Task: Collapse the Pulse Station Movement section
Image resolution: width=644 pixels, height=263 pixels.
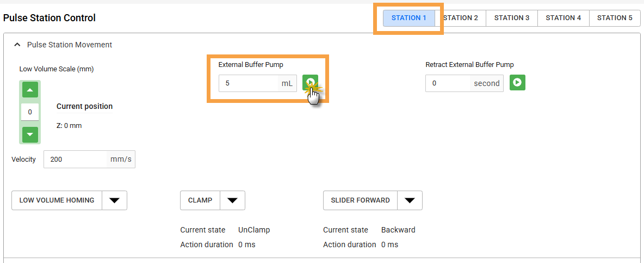Action: click(17, 45)
